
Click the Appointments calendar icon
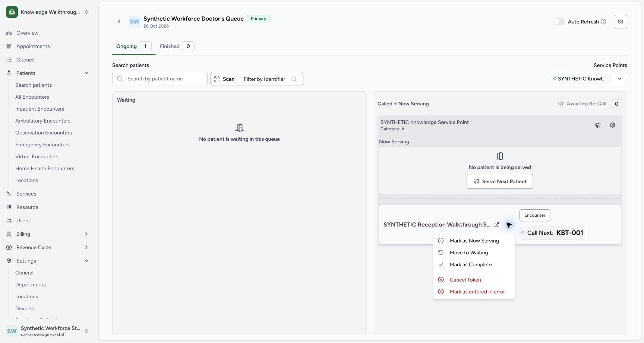coord(9,46)
